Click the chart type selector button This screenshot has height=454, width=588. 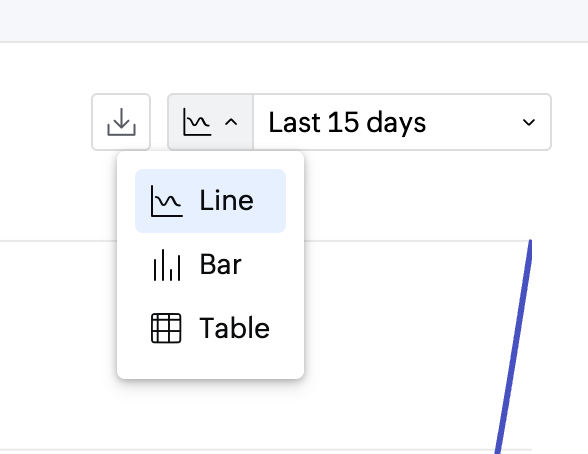click(x=211, y=122)
